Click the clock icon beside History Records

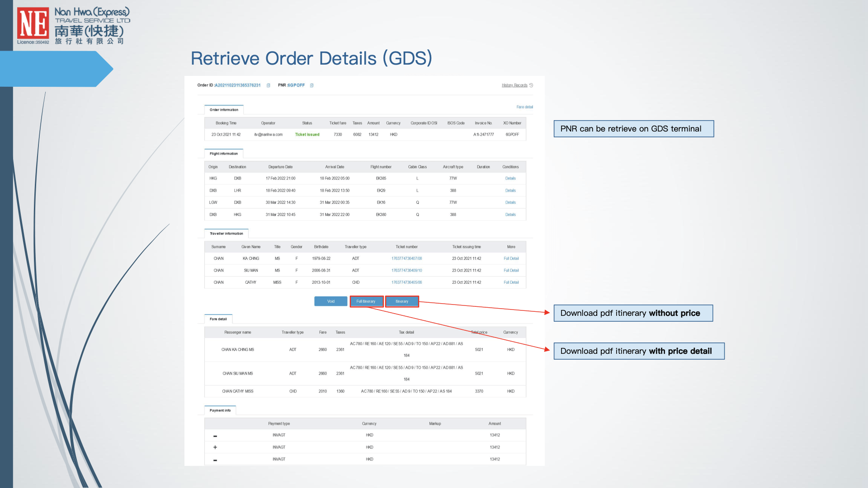(532, 85)
